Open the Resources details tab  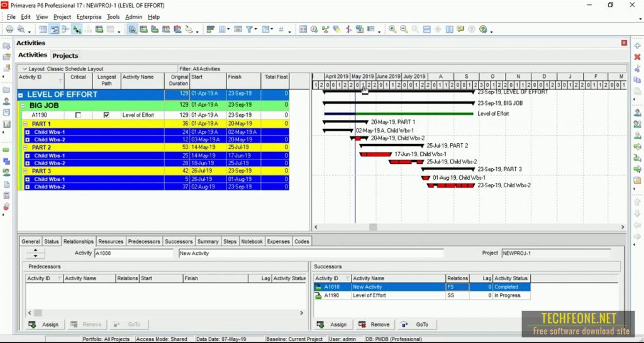[x=111, y=241]
